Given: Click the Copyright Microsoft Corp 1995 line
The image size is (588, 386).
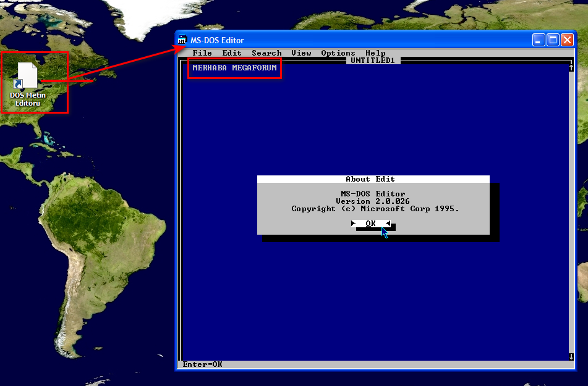Looking at the screenshot, I should coord(375,209).
